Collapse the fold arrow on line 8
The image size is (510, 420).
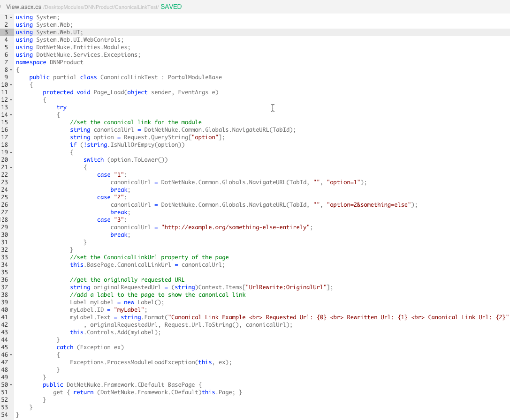coord(11,70)
